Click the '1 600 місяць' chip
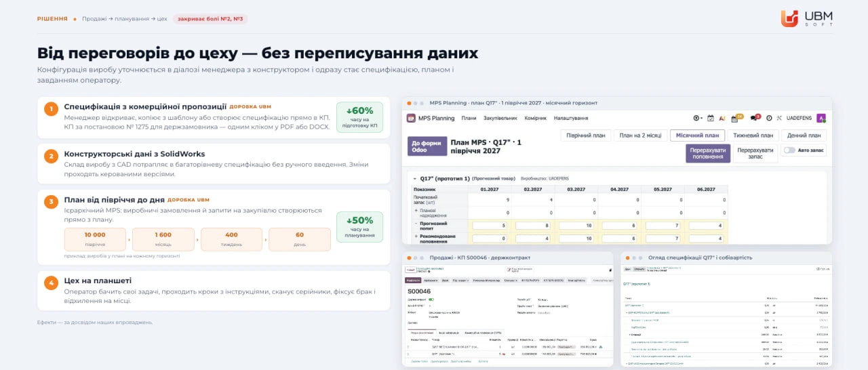The width and height of the screenshot is (868, 370). (163, 239)
